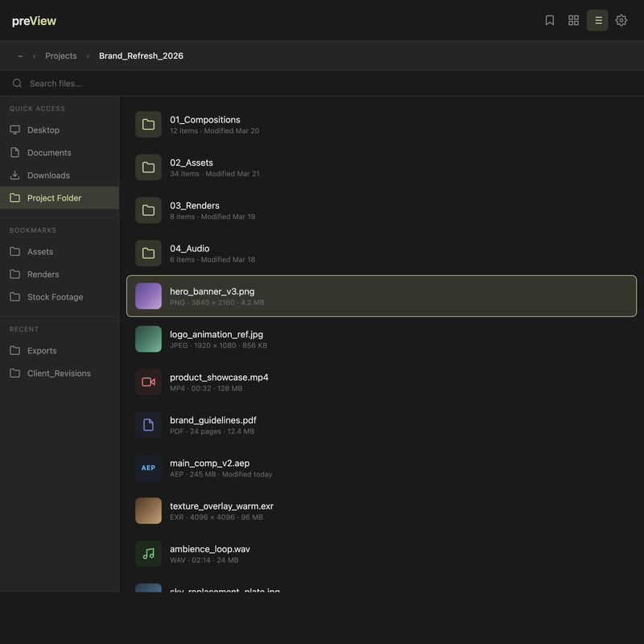Click the brand_guidelines.pdf document icon
The image size is (644, 644).
click(x=148, y=425)
